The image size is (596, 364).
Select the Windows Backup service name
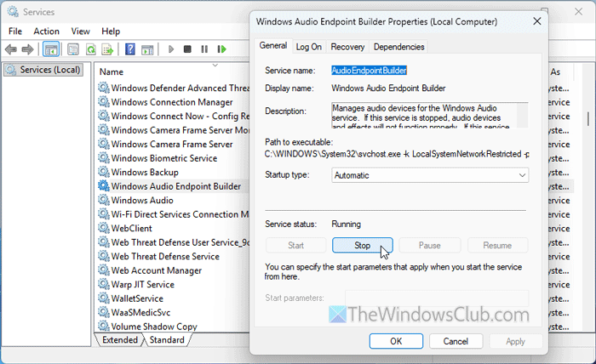[145, 172]
